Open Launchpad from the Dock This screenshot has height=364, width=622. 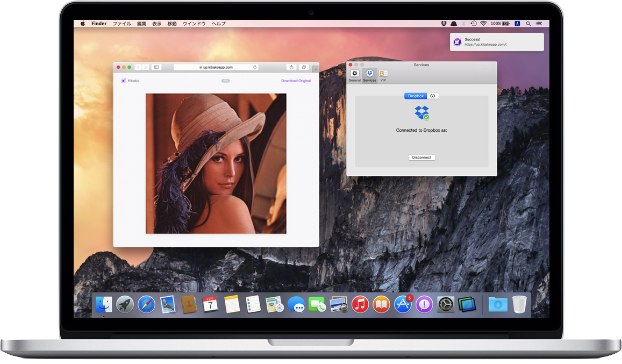(125, 305)
